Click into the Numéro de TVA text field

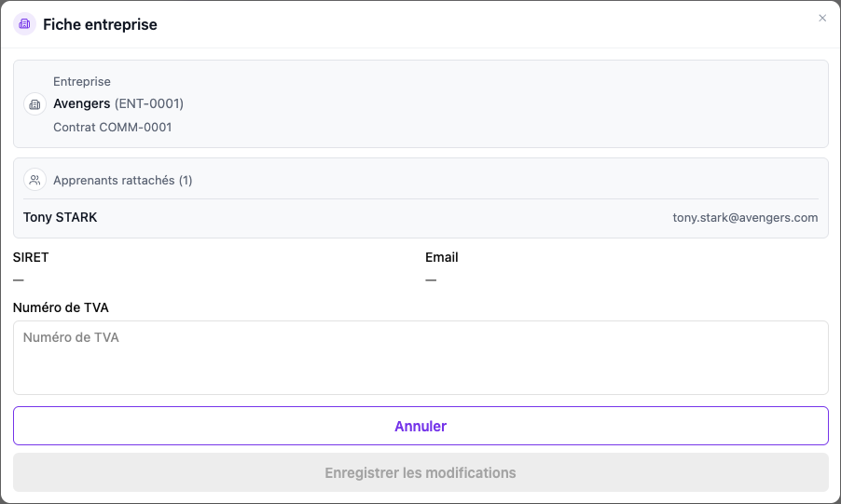[x=420, y=358]
